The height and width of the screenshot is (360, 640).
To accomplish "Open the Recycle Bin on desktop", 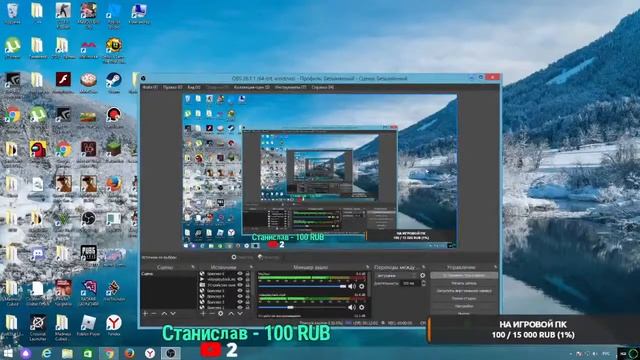I will pos(13,14).
